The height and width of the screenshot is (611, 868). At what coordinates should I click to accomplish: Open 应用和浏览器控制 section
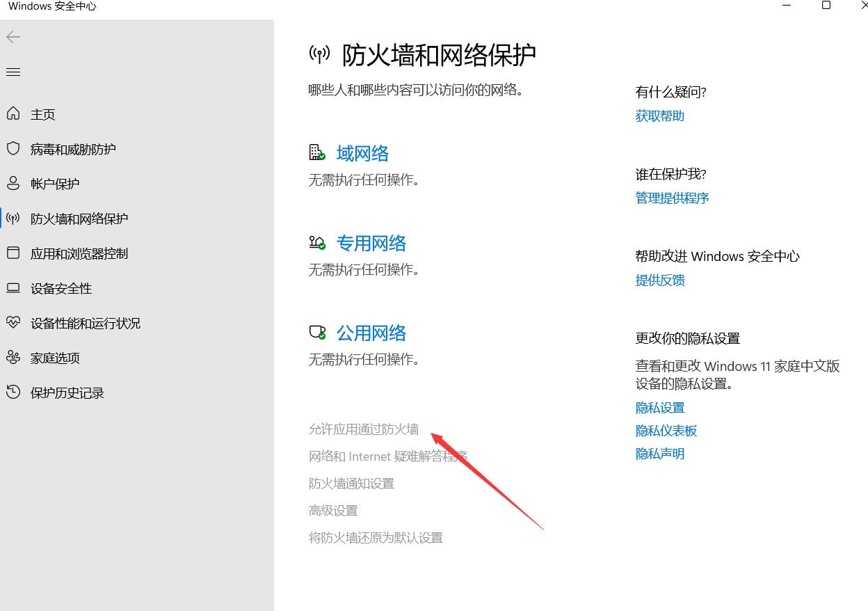(79, 253)
